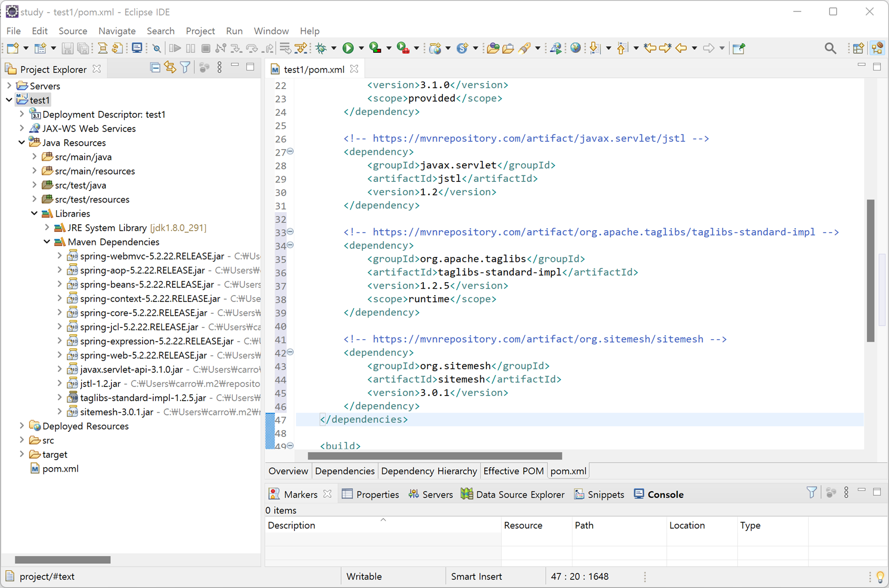Switch to the Effective POM tab

click(x=513, y=471)
